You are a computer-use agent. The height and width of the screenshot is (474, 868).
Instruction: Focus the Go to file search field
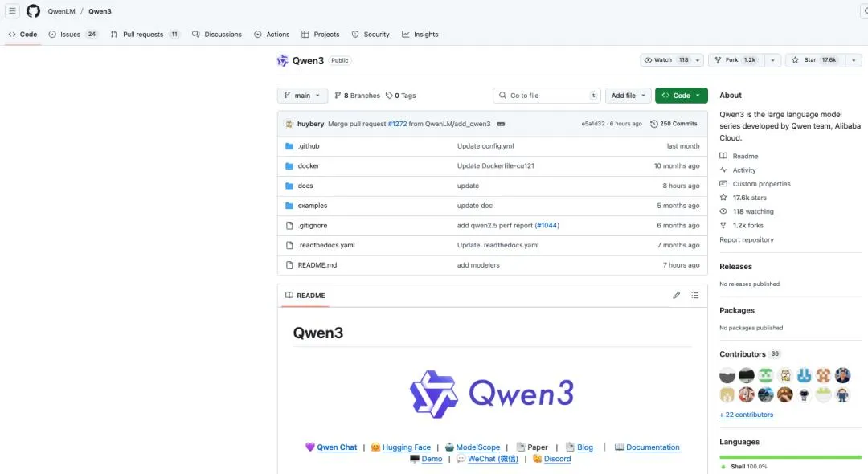547,95
